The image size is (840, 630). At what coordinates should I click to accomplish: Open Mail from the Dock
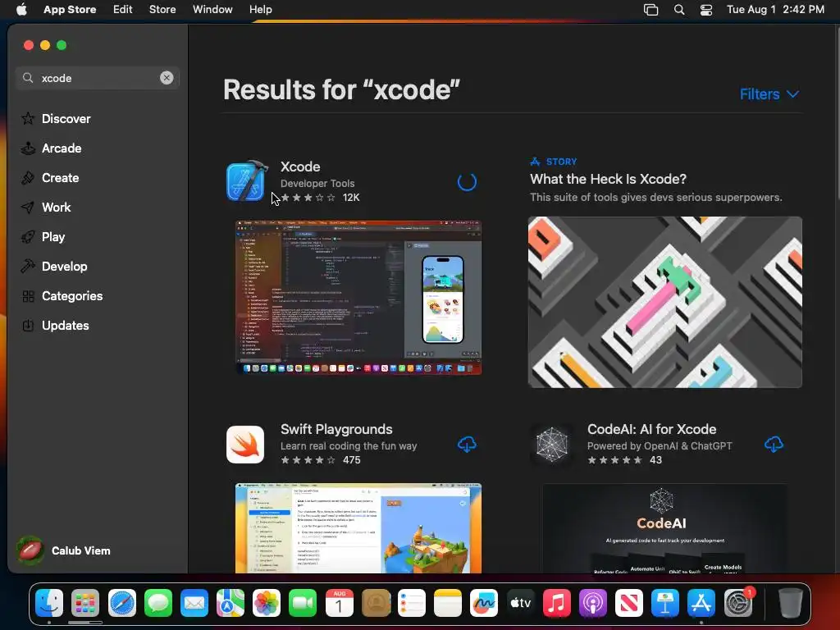(x=194, y=603)
